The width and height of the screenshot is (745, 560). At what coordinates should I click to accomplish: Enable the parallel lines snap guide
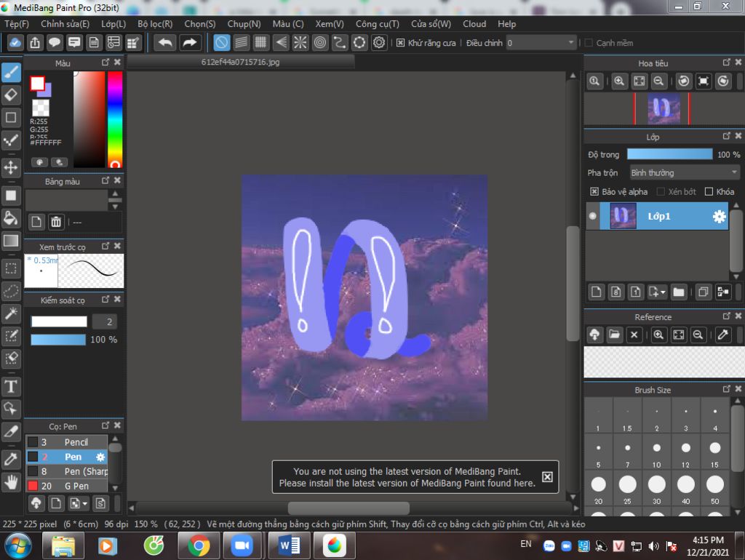pyautogui.click(x=242, y=43)
